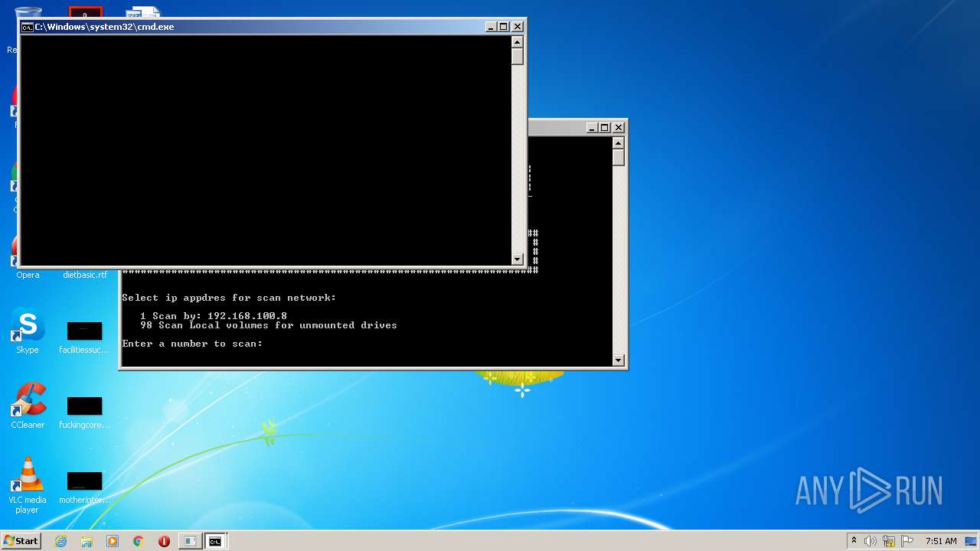Select the CCleaner desktop shortcut
This screenshot has width=980, height=551.
28,406
